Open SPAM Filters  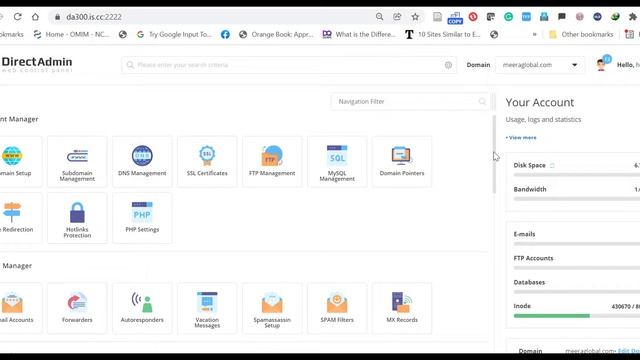[x=337, y=309]
